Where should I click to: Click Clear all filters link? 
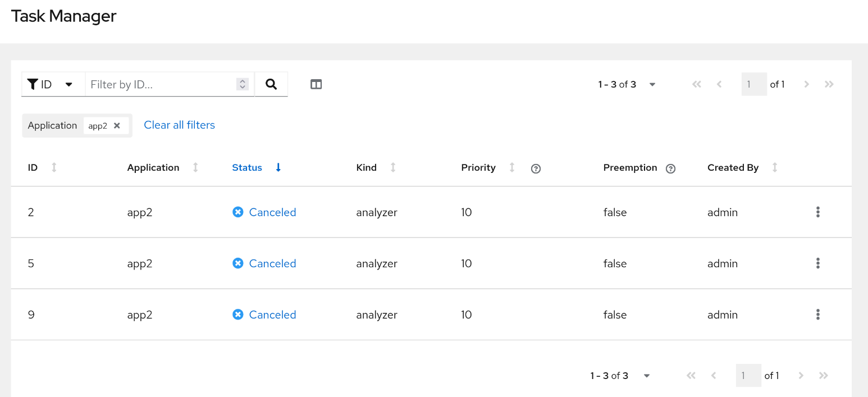click(179, 125)
